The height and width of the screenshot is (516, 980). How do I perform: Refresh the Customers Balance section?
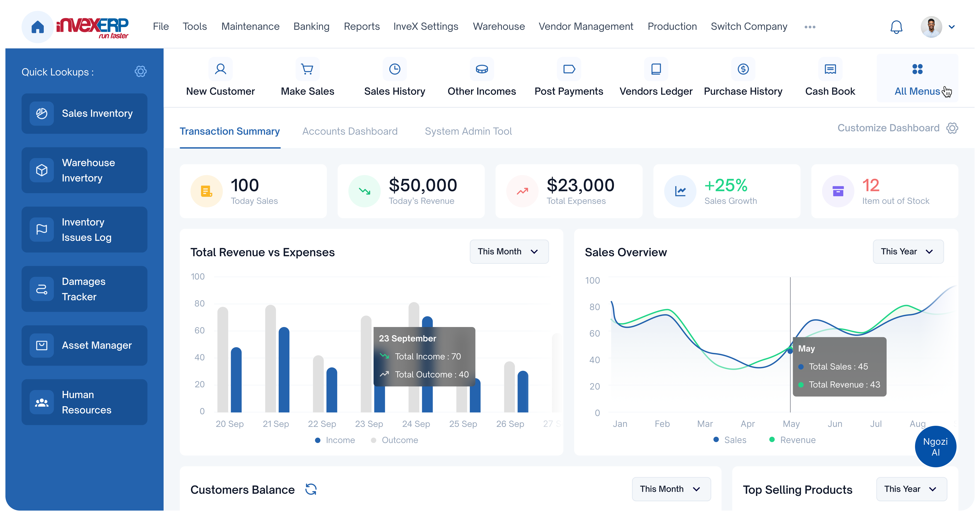point(311,489)
